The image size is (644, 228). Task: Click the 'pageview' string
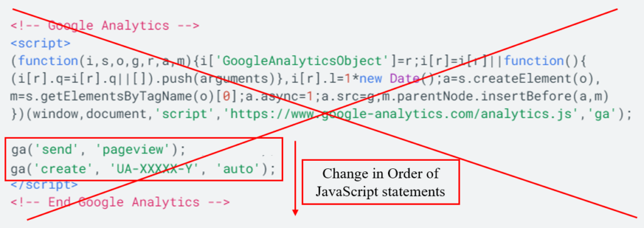click(133, 149)
